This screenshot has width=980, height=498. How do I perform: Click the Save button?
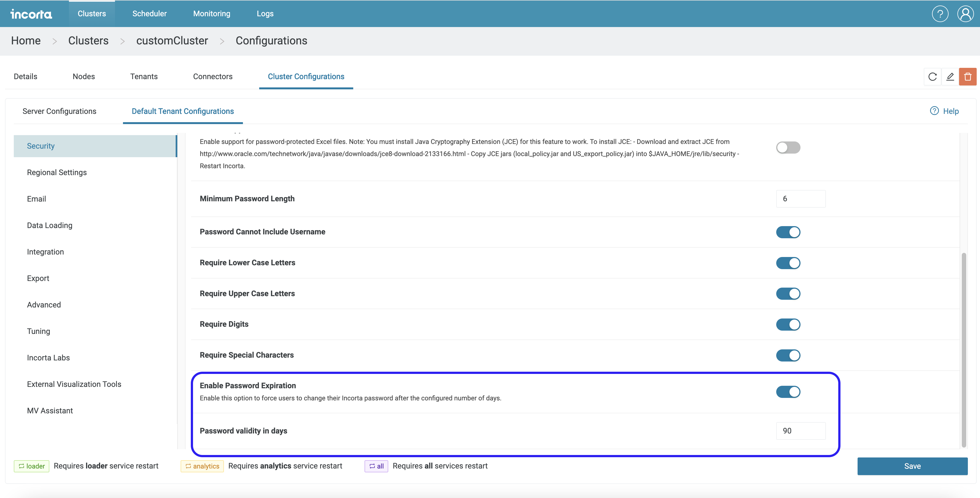click(912, 466)
